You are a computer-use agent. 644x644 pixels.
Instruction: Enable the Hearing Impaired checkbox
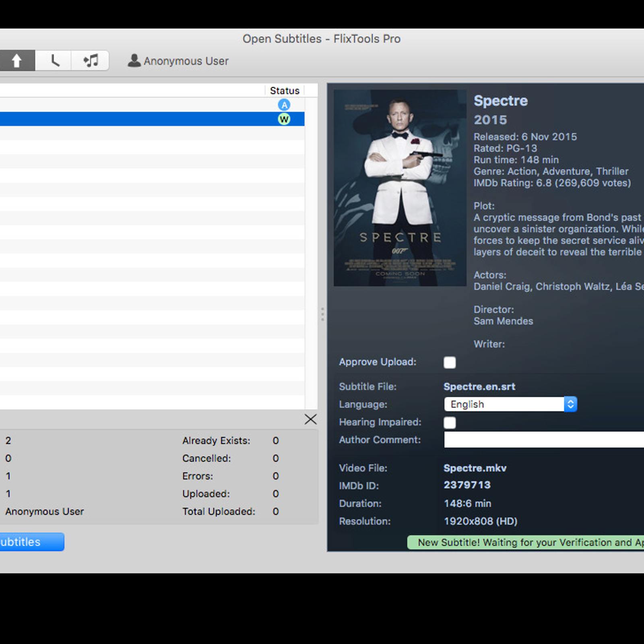(x=450, y=422)
